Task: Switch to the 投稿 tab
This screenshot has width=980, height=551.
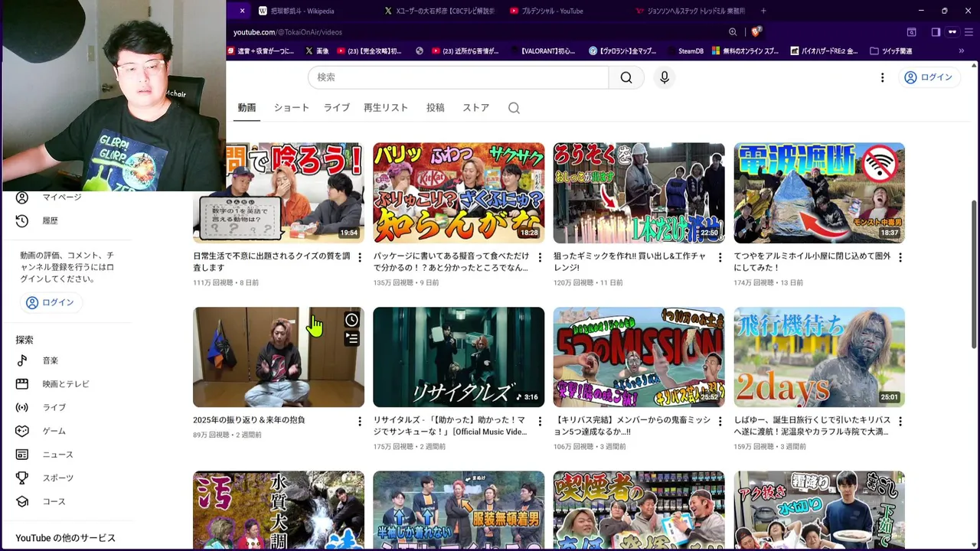Action: (436, 108)
